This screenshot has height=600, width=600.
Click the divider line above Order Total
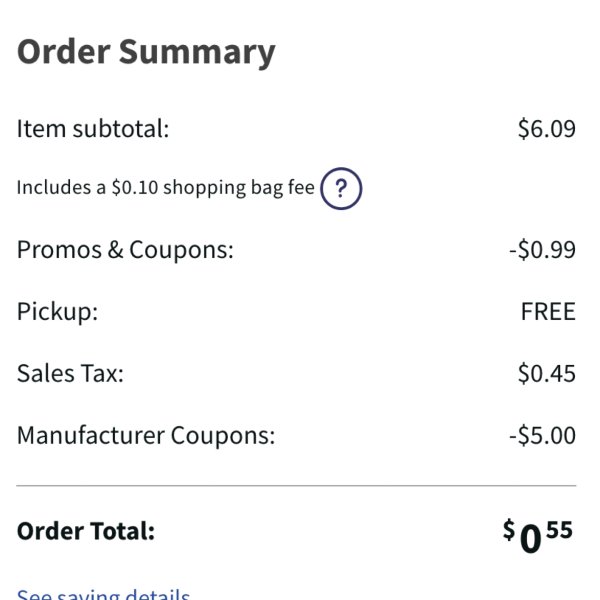(x=296, y=486)
